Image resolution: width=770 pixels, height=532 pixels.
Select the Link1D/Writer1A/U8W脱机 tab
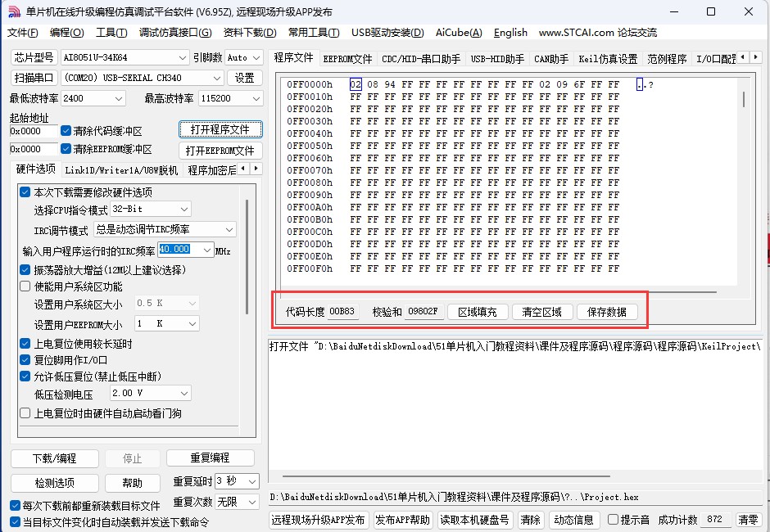pos(121,170)
